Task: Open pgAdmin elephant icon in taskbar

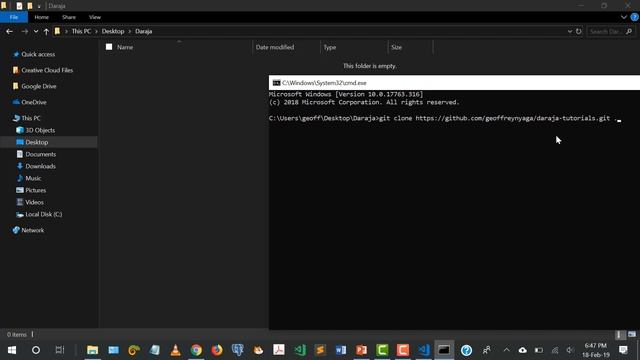Action: coord(238,350)
